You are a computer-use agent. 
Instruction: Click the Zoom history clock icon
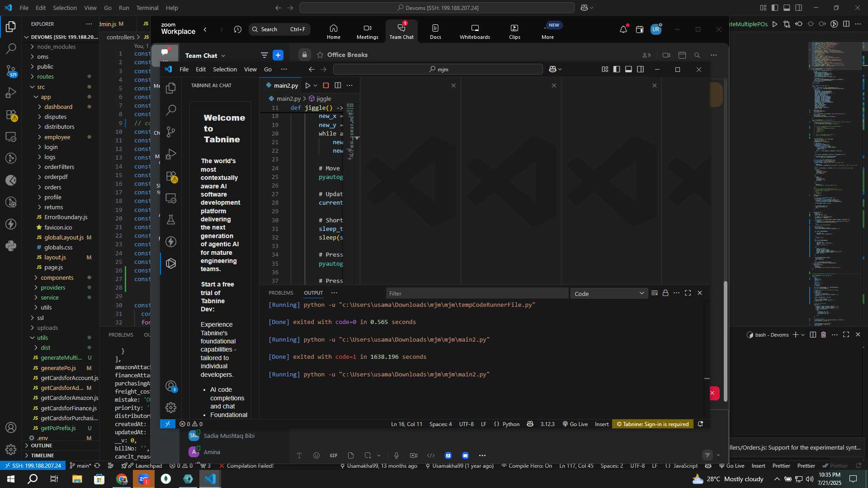[x=238, y=29]
